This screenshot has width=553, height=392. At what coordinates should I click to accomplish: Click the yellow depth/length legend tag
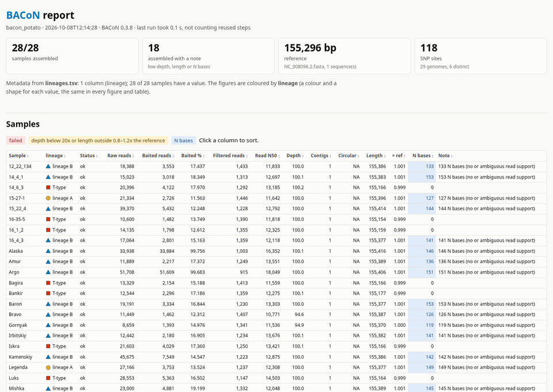point(98,140)
